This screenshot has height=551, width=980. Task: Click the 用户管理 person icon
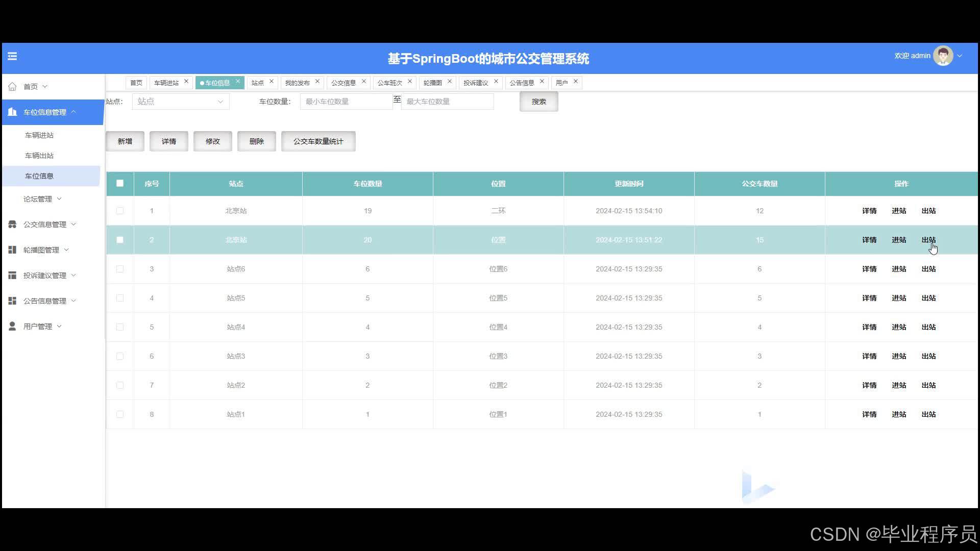[x=12, y=327]
